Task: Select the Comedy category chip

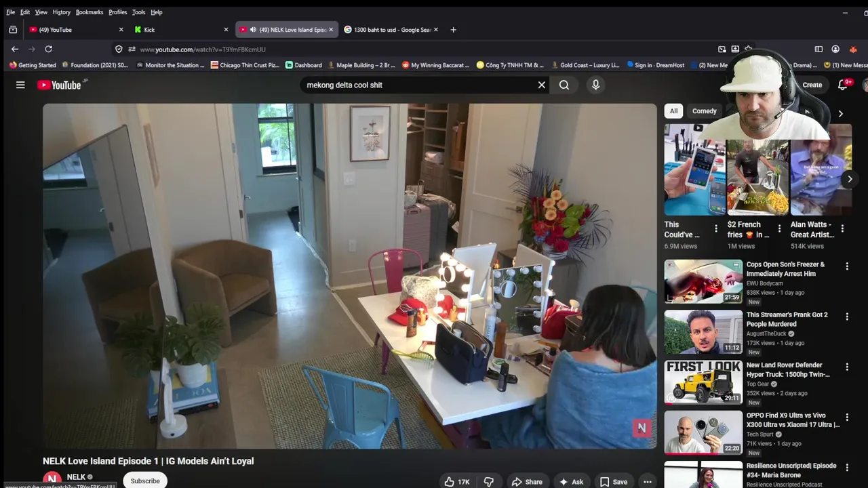Action: 705,111
